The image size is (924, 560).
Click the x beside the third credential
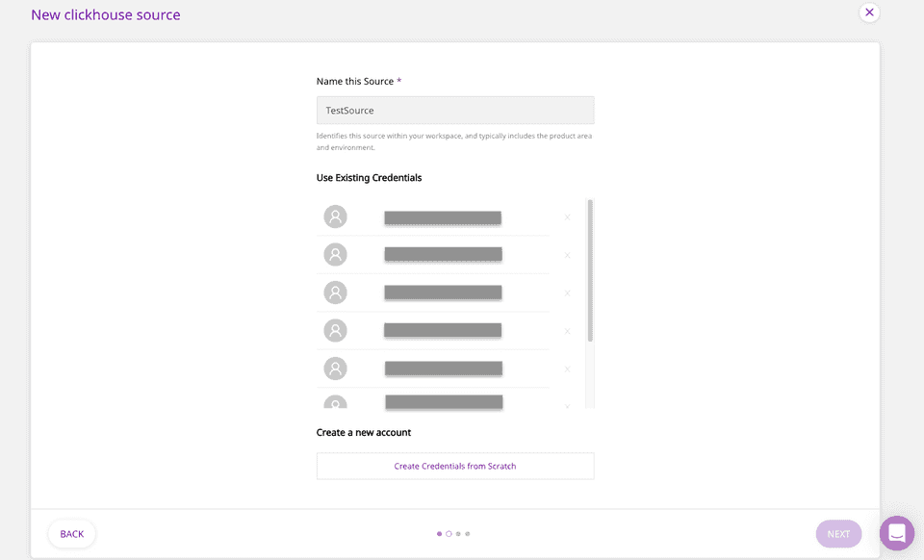pos(567,293)
